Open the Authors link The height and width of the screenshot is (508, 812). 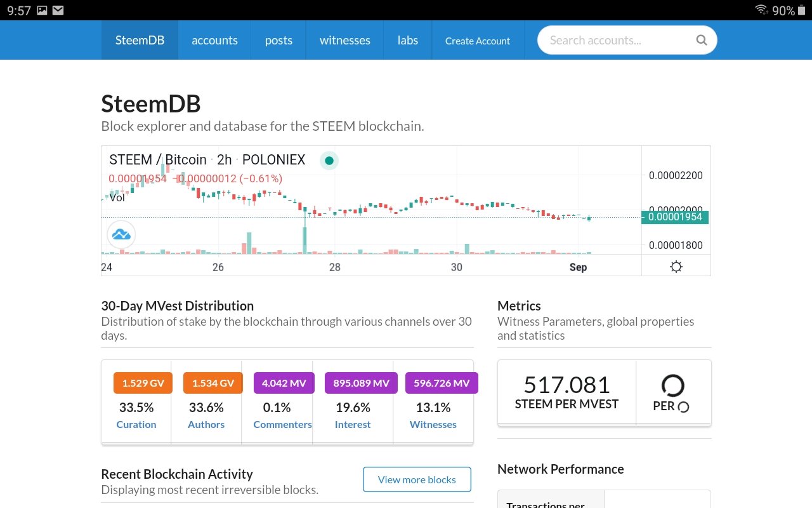tap(206, 424)
